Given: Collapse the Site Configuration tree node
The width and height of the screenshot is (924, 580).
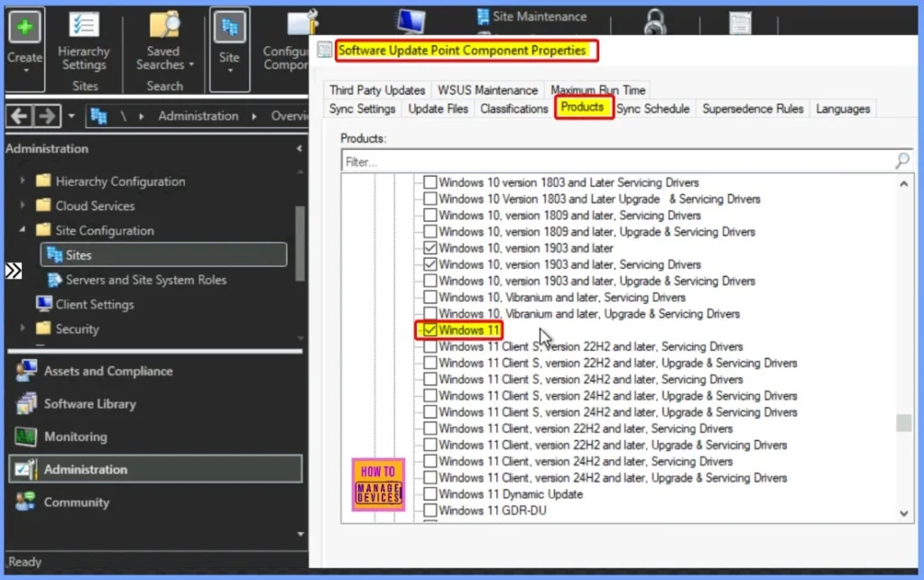Looking at the screenshot, I should click(23, 230).
